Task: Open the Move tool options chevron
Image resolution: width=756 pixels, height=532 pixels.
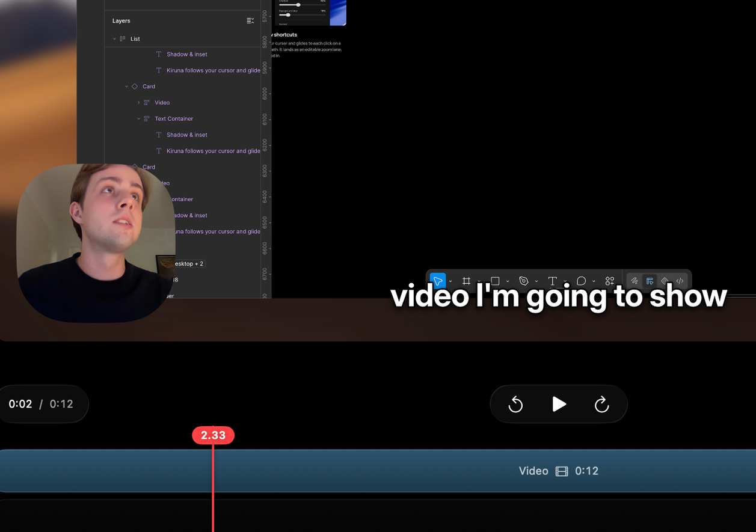Action: pos(450,281)
